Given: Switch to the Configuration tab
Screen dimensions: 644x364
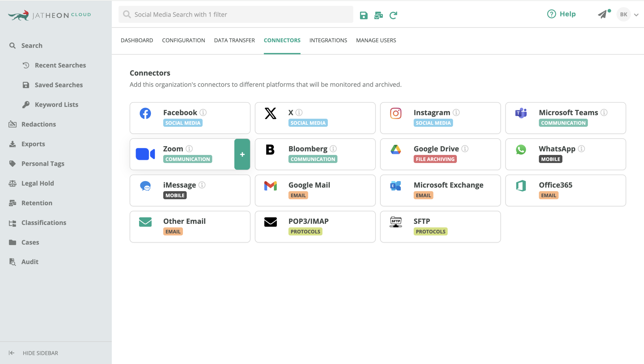Looking at the screenshot, I should click(183, 40).
